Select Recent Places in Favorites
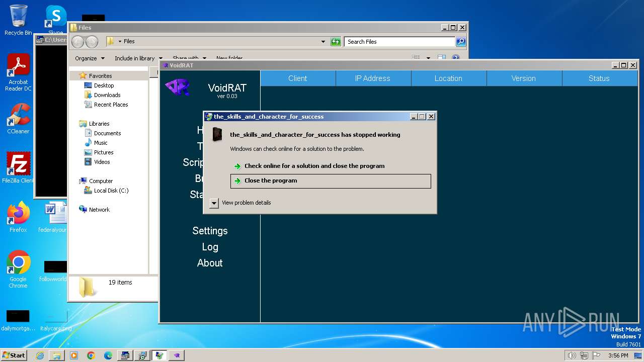The width and height of the screenshot is (644, 362). 111,105
